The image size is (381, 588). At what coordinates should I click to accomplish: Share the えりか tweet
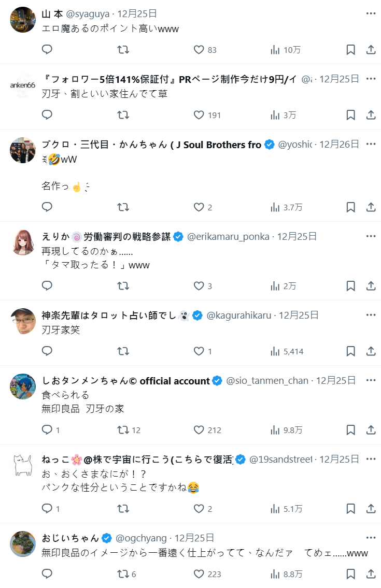371,286
